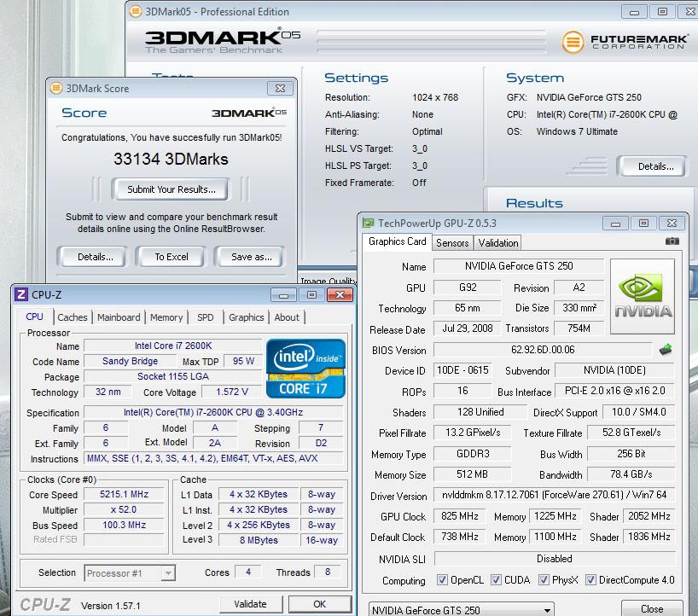Image resolution: width=698 pixels, height=616 pixels.
Task: Close the GPU-Z window
Action: coord(672,224)
